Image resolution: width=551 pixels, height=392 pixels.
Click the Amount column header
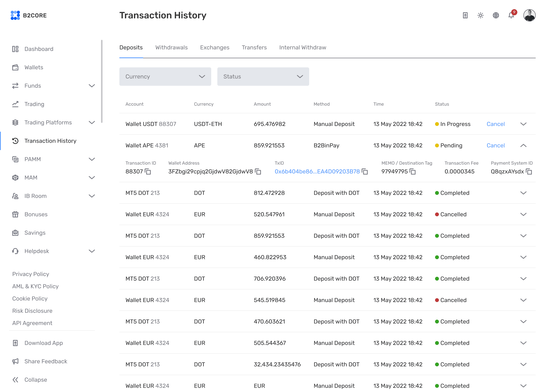262,104
